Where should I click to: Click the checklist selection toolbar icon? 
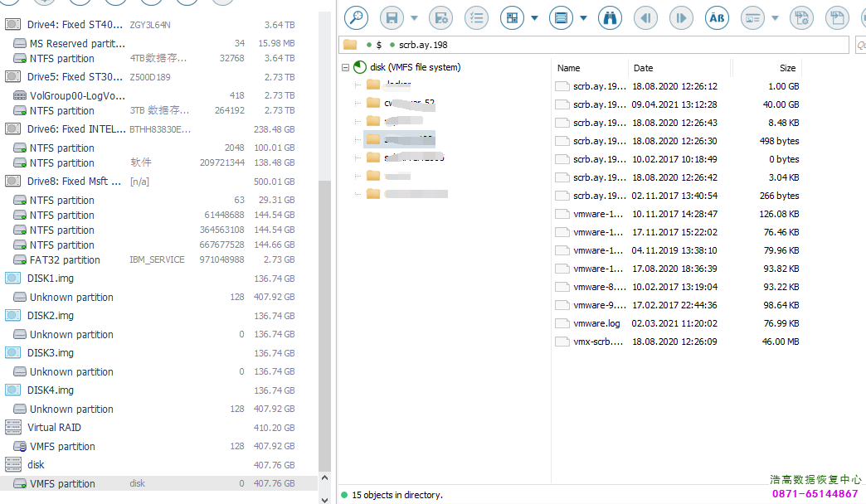click(x=476, y=17)
